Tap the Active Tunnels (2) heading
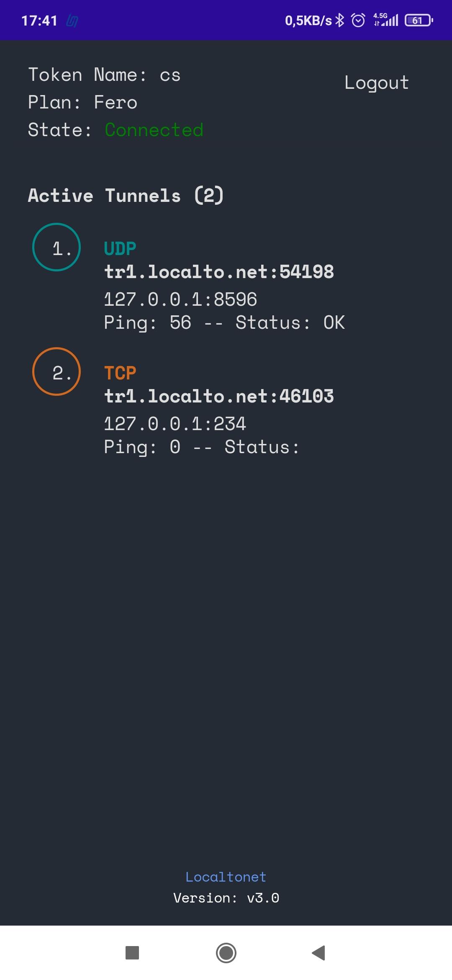This screenshot has width=452, height=980. click(x=126, y=196)
